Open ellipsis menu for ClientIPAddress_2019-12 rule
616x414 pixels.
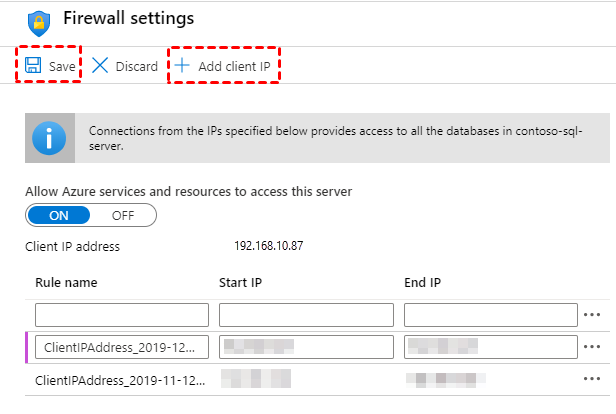click(594, 347)
